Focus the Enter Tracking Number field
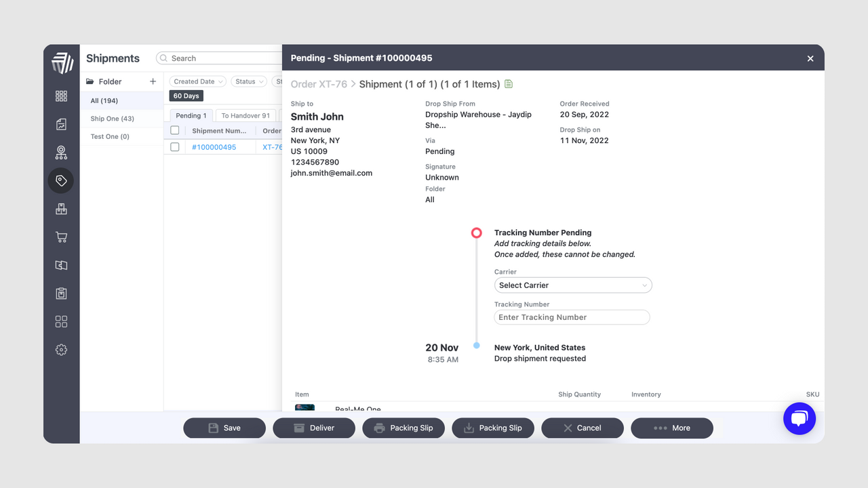868x488 pixels. tap(572, 317)
